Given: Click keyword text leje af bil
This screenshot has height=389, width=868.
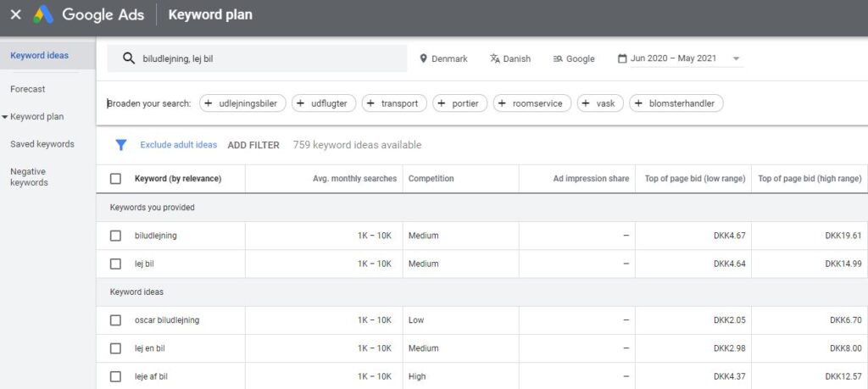Looking at the screenshot, I should tap(151, 377).
